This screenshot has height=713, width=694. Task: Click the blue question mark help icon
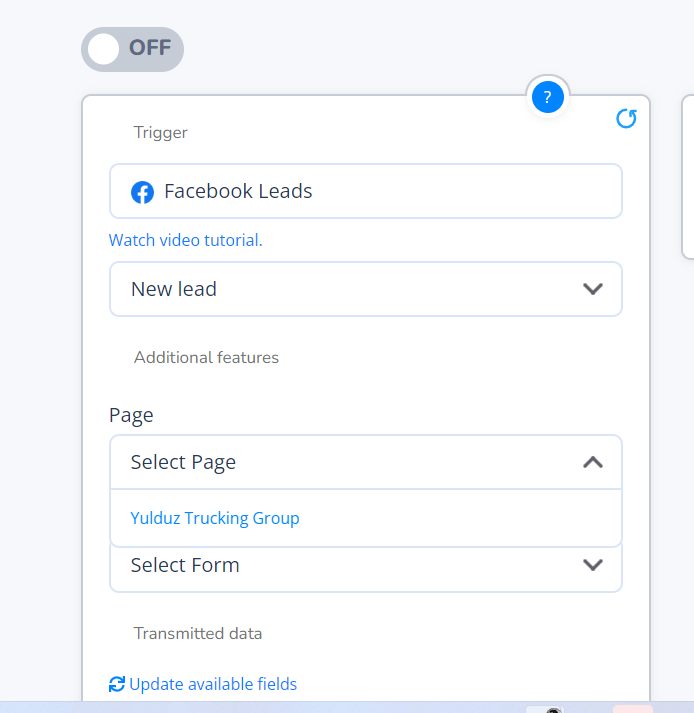click(x=548, y=98)
